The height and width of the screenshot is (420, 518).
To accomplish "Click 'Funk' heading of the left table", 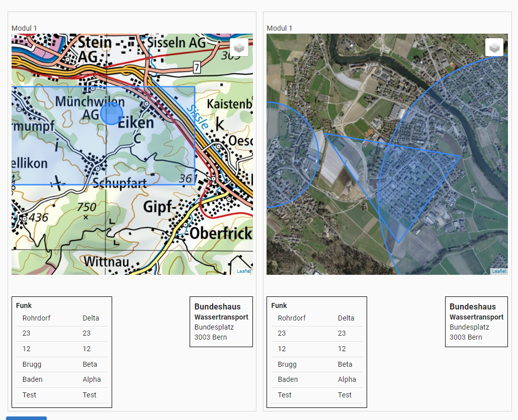I will coord(24,305).
